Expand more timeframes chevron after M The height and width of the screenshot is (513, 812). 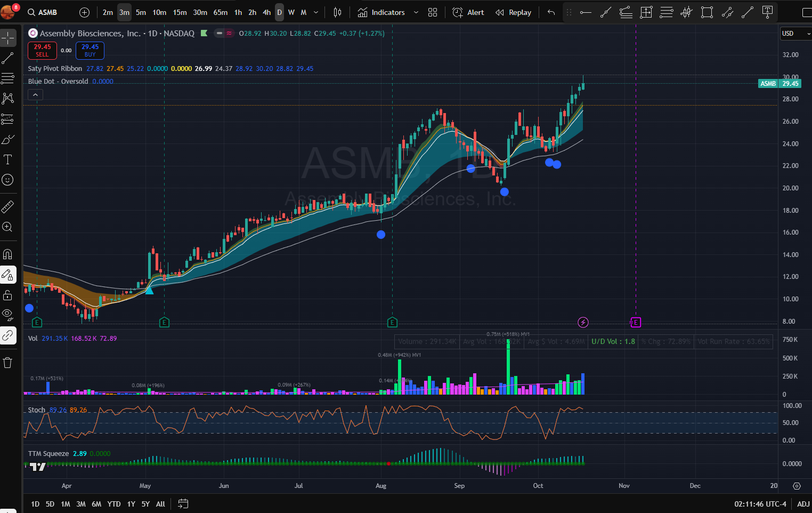(316, 12)
